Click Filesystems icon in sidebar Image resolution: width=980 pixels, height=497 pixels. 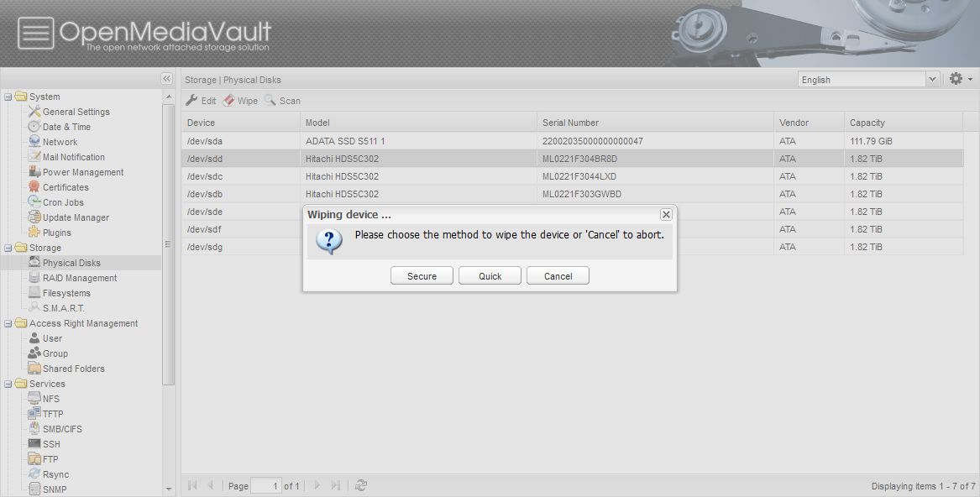coord(34,292)
